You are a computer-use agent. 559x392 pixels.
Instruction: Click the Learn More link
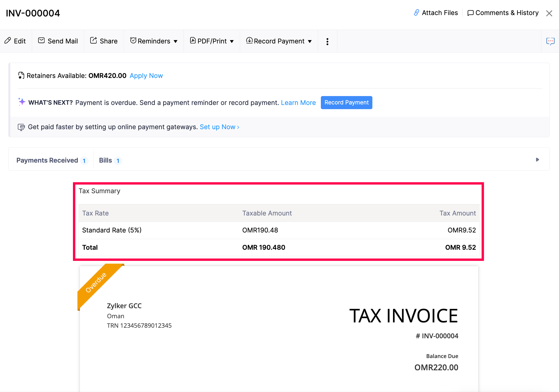(x=298, y=102)
